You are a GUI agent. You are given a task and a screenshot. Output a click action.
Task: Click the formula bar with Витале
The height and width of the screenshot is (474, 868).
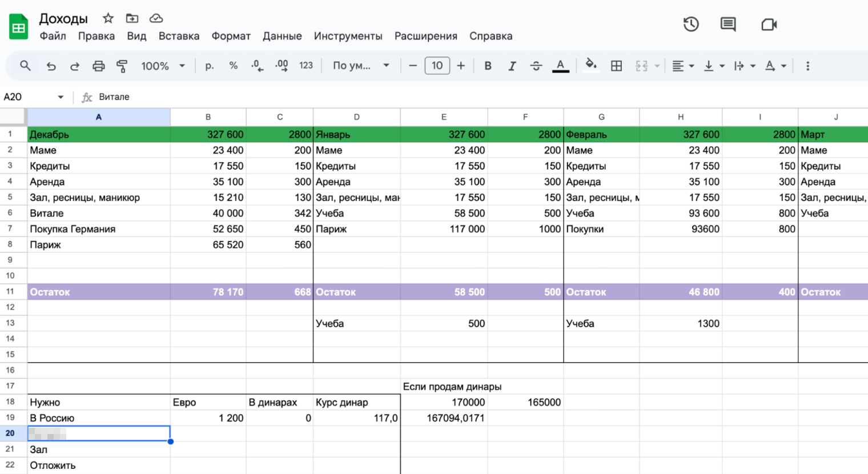(480, 97)
